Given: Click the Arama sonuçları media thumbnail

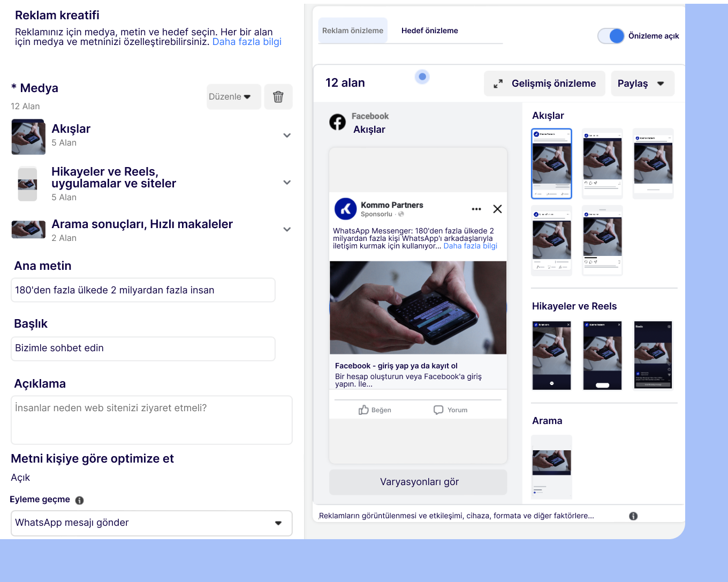Looking at the screenshot, I should 28,230.
